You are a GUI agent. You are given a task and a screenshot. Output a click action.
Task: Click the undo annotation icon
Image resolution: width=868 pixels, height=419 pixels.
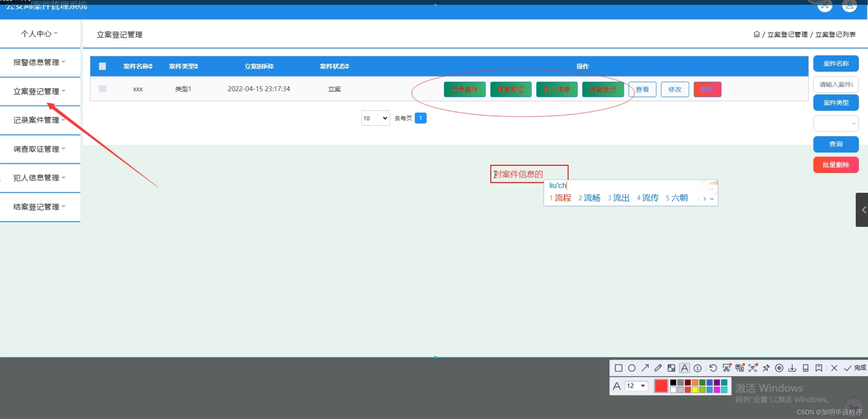pyautogui.click(x=713, y=368)
